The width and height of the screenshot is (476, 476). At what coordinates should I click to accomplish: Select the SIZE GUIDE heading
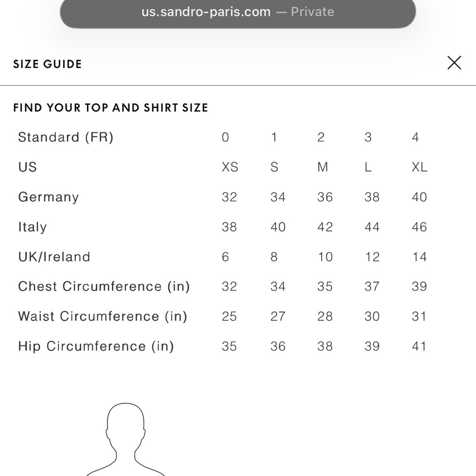pos(47,64)
